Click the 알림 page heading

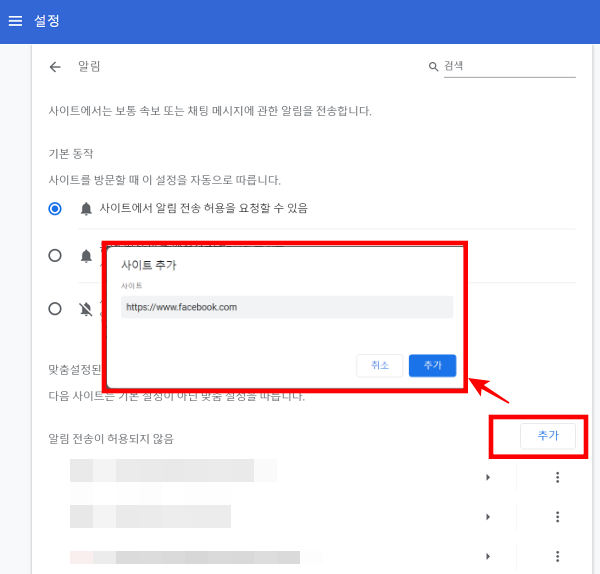(x=89, y=67)
